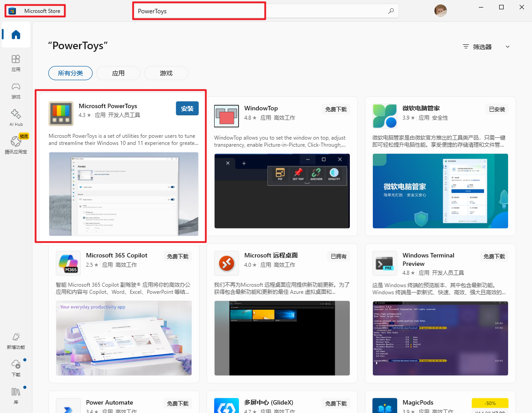Viewport: 532px width, 413px height.
Task: Click the WindowTop app icon
Action: (227, 116)
